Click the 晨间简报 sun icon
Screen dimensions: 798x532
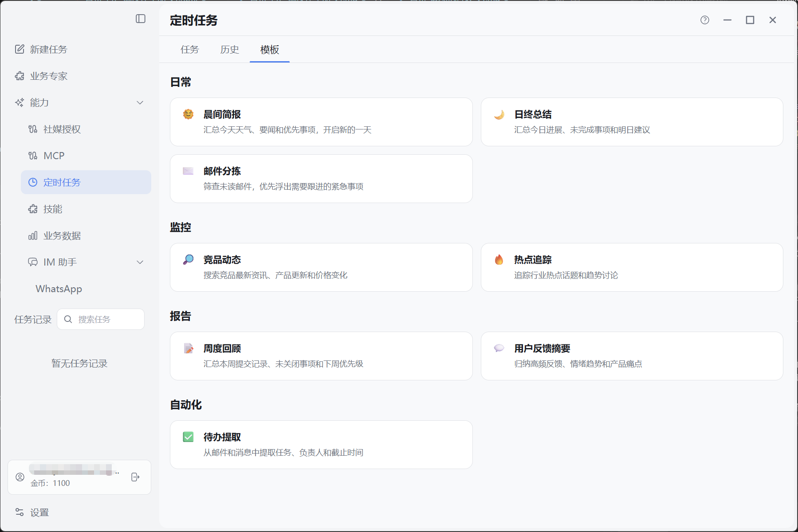click(188, 114)
